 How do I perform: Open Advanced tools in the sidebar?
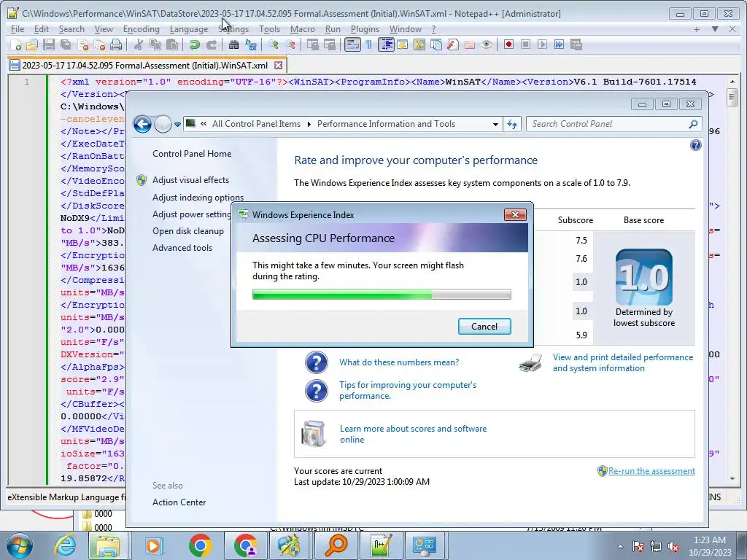pyautogui.click(x=182, y=248)
